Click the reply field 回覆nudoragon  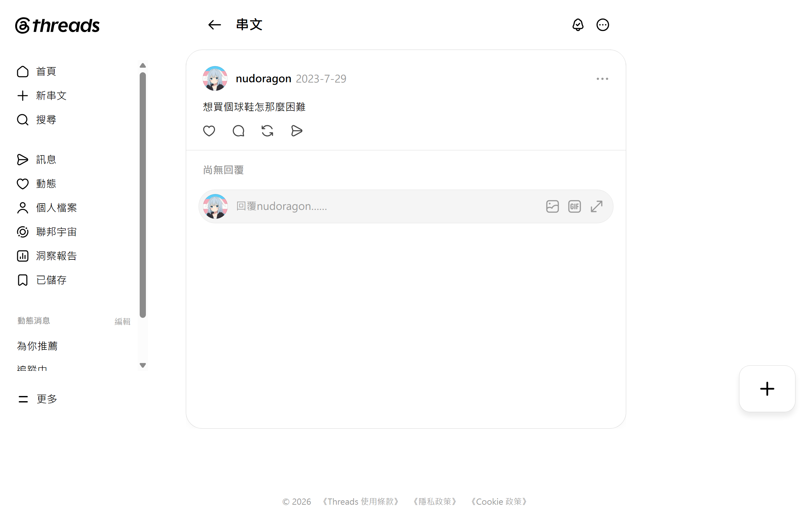[x=406, y=206]
